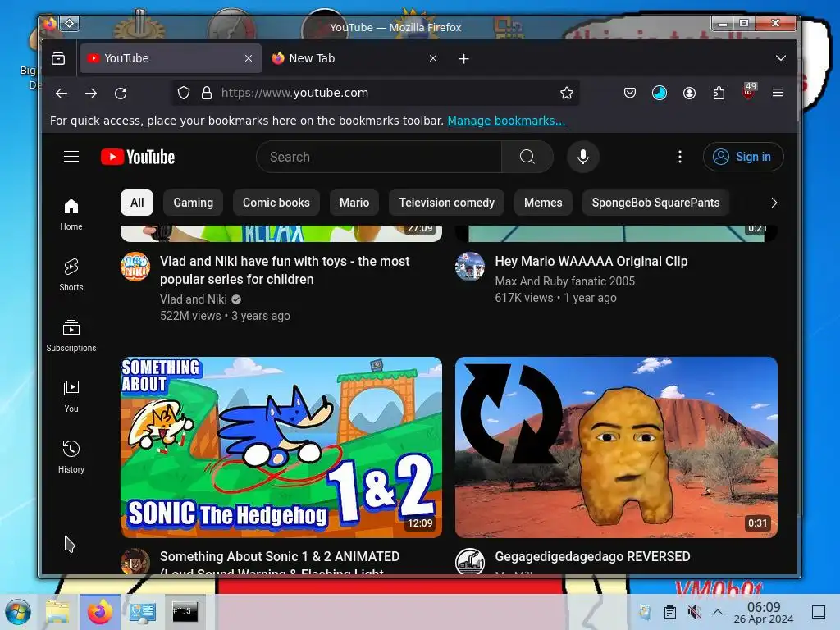This screenshot has width=840, height=630.
Task: Switch to the New Tab tab
Action: click(356, 58)
